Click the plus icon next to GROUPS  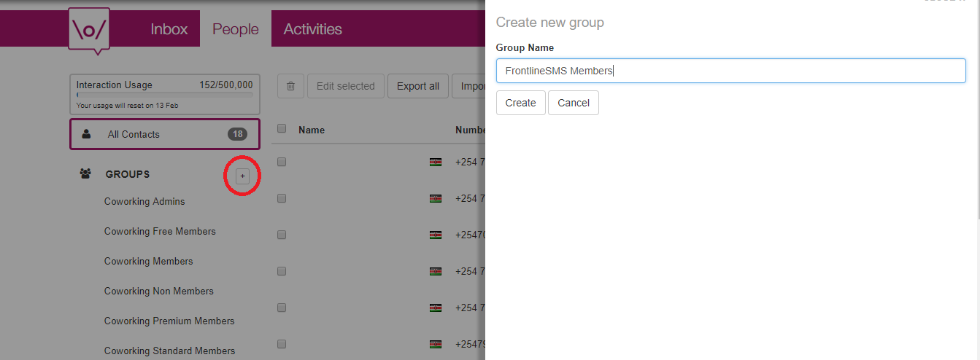(x=243, y=176)
